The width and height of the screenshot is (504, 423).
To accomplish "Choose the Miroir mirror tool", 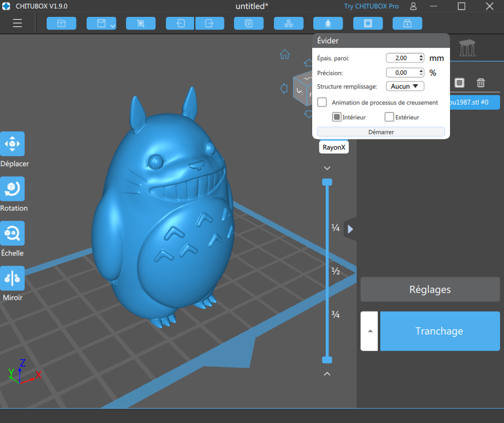I will (x=12, y=278).
